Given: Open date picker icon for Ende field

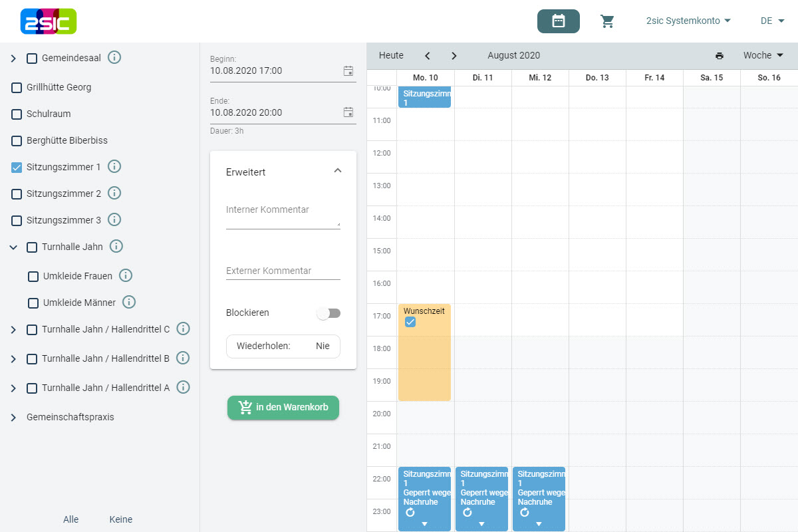Looking at the screenshot, I should point(348,112).
